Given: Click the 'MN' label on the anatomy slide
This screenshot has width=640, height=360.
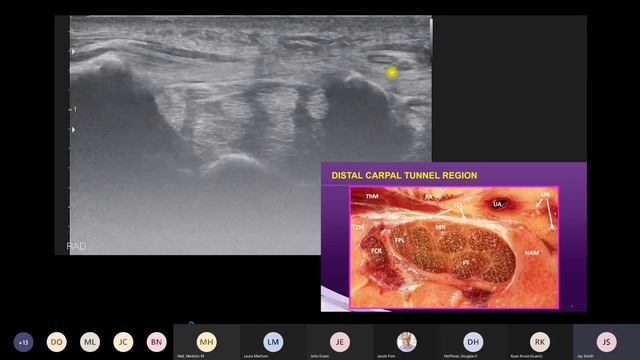Looking at the screenshot, I should tap(440, 227).
